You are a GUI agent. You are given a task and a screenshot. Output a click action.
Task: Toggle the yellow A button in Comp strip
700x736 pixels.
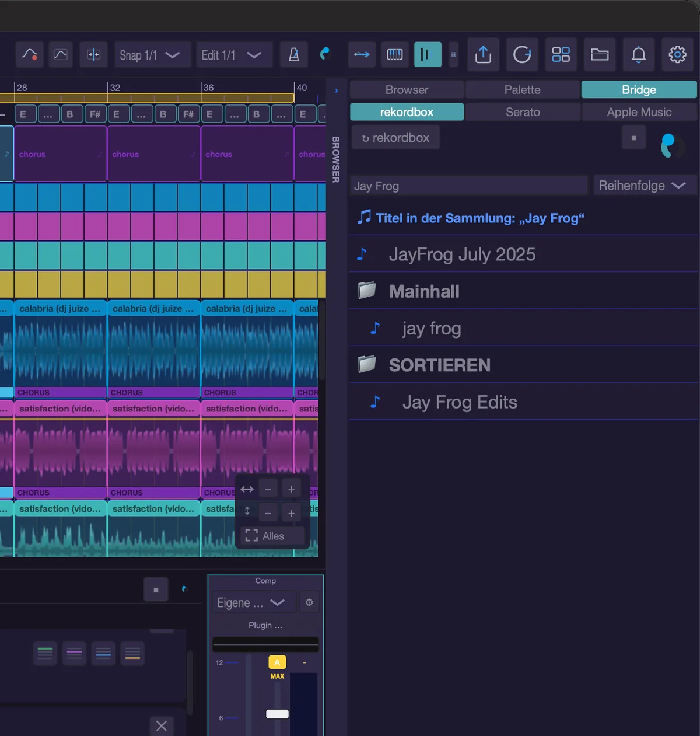277,662
